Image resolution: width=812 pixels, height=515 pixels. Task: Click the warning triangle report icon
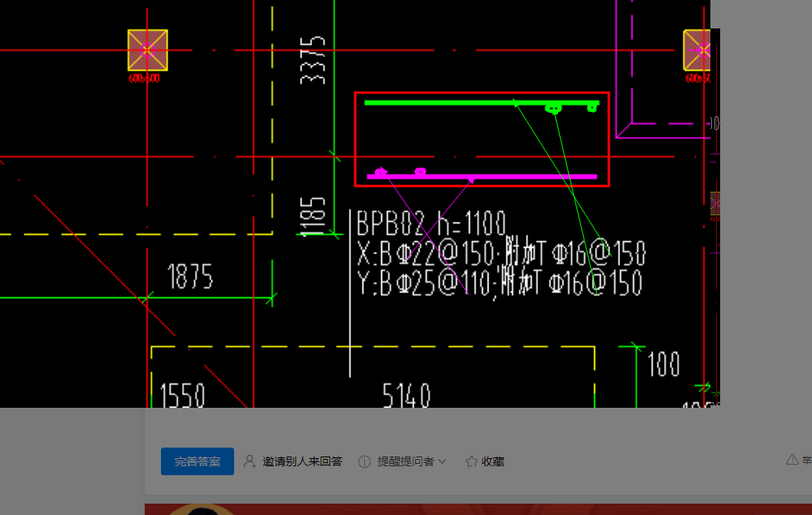coord(792,460)
